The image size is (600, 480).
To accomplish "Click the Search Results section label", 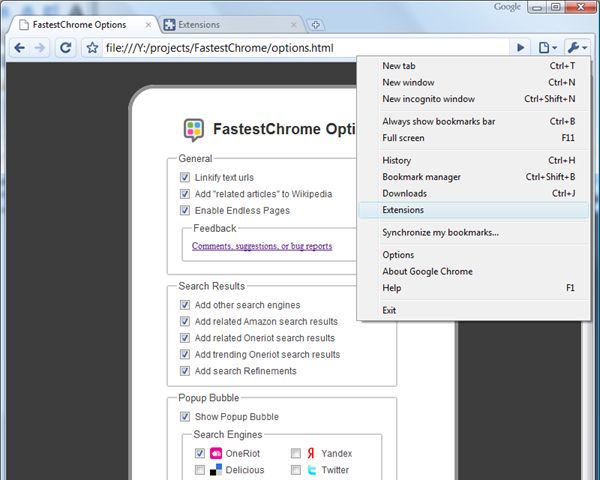I will pyautogui.click(x=212, y=286).
